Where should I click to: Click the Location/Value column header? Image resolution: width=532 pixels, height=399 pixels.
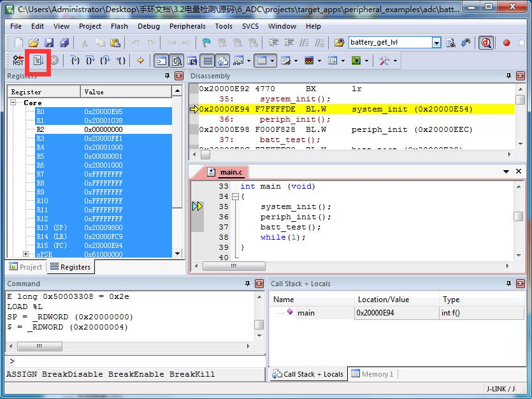(x=397, y=300)
